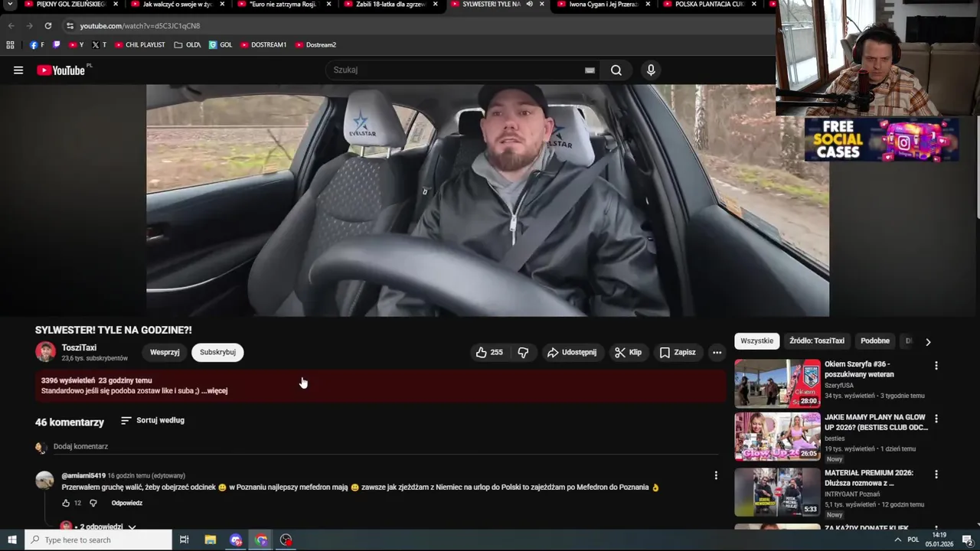Expand the 2 odpowiedzi replies
Image resolution: width=980 pixels, height=551 pixels.
pyautogui.click(x=102, y=527)
